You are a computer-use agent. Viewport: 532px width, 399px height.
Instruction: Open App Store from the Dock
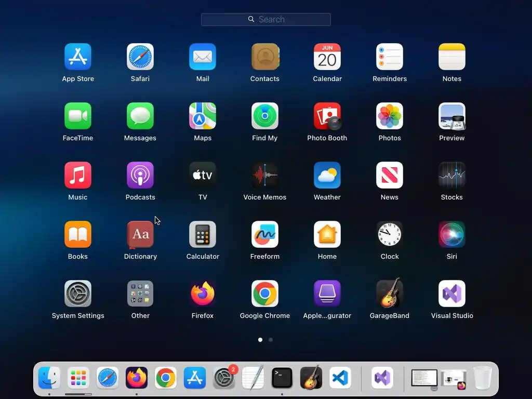point(195,378)
